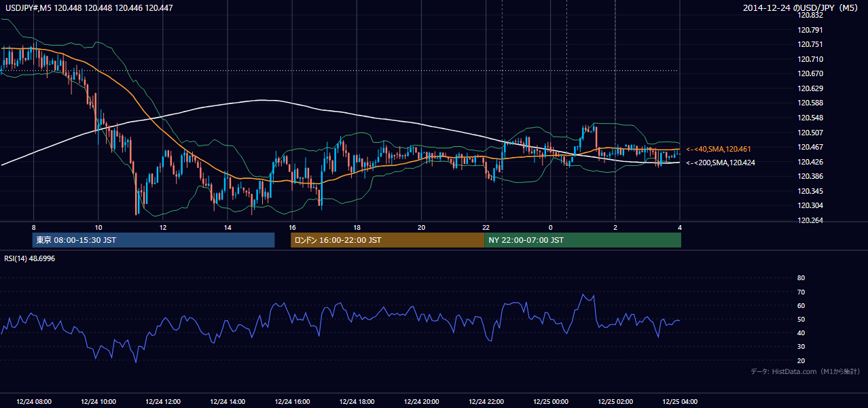Click the 120.386 price axis label

(810, 176)
